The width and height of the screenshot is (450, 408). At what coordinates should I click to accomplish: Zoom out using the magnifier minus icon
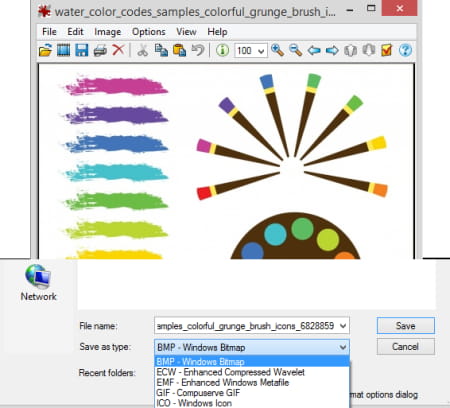[x=295, y=51]
